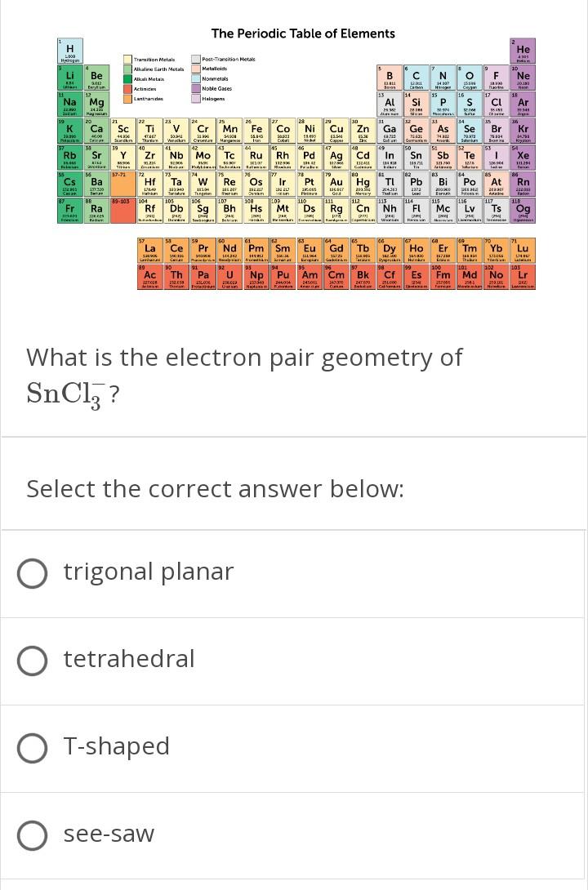The height and width of the screenshot is (890, 588).
Task: Click the Halogens legend color swatch
Action: click(x=196, y=98)
